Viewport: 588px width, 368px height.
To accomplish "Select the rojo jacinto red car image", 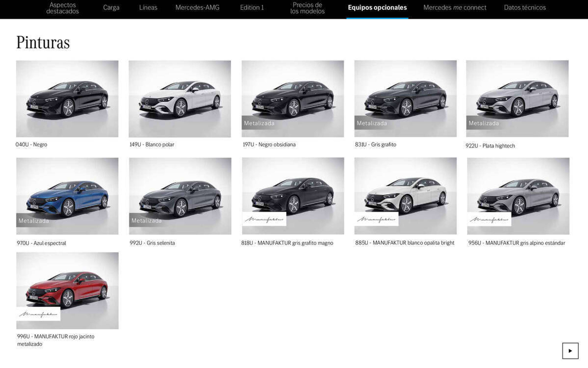I will coord(67,291).
